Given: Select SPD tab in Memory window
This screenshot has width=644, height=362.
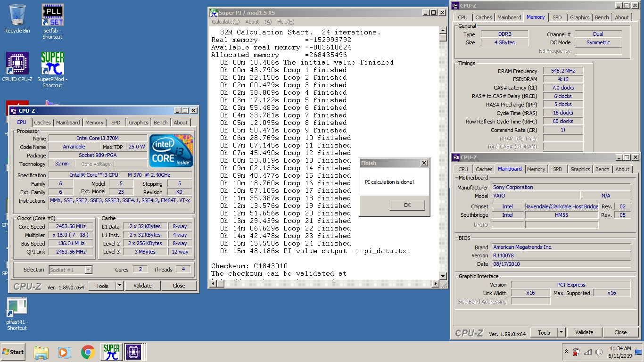Looking at the screenshot, I should pos(557,17).
